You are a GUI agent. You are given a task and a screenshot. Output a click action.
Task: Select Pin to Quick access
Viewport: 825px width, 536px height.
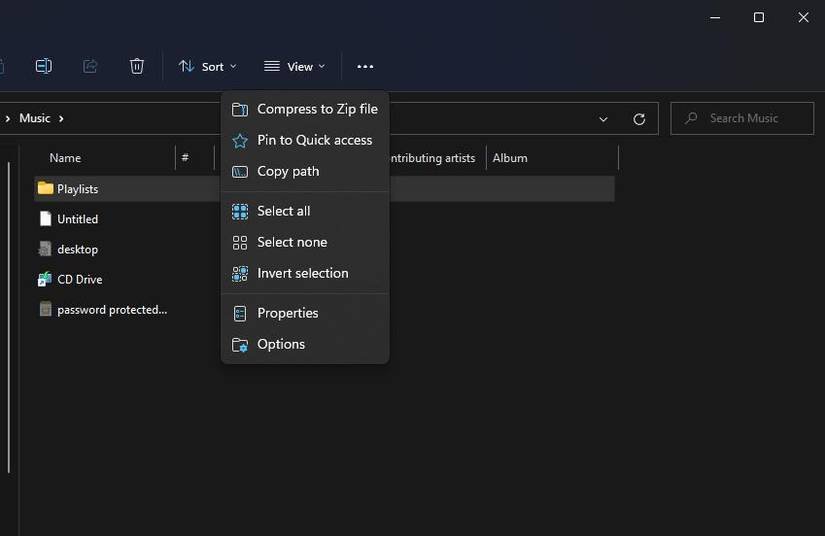pyautogui.click(x=314, y=140)
